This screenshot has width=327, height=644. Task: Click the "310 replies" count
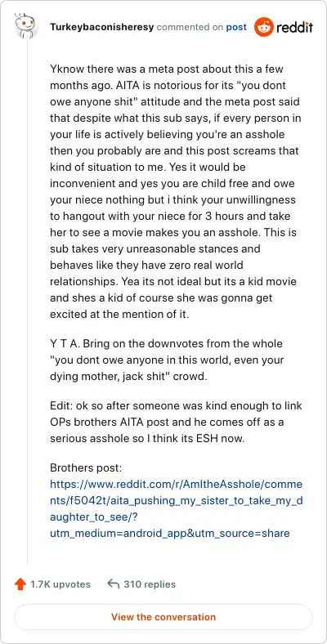pos(150,584)
